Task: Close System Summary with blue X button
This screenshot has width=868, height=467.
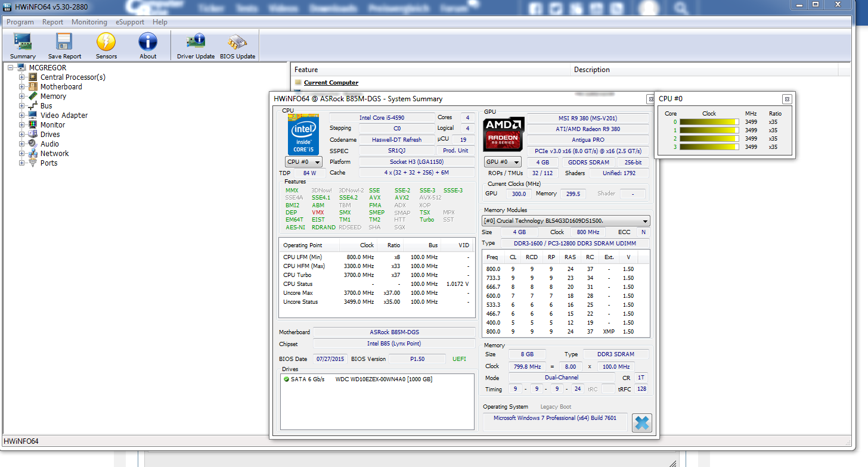Action: (641, 423)
